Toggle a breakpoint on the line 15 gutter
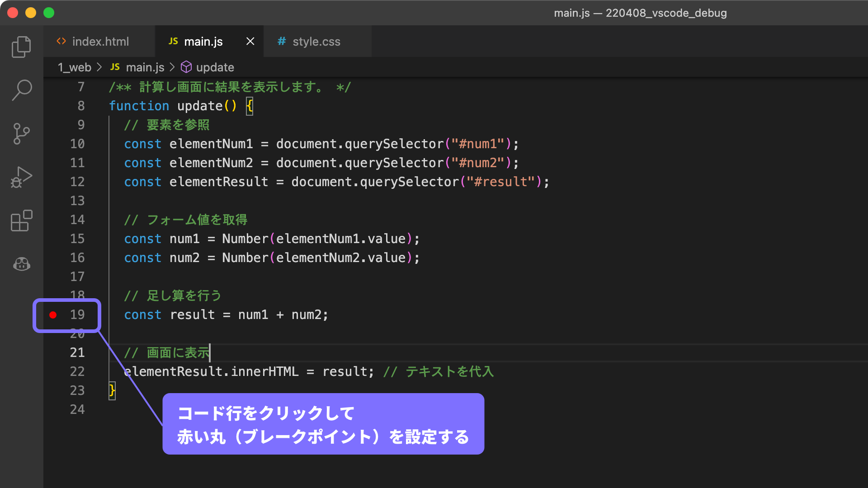 coord(53,239)
